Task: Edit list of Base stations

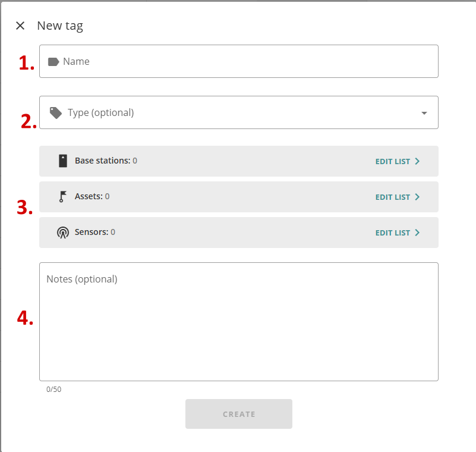Action: click(x=398, y=161)
